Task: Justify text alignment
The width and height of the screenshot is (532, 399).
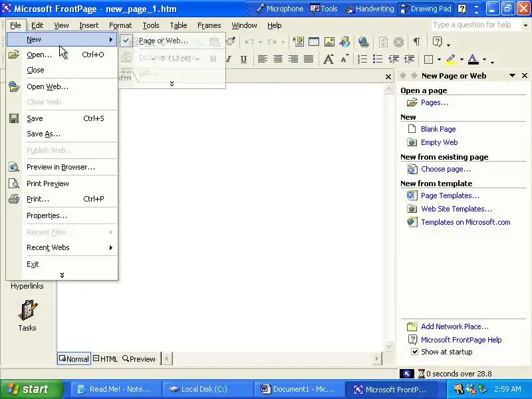Action: click(309, 59)
